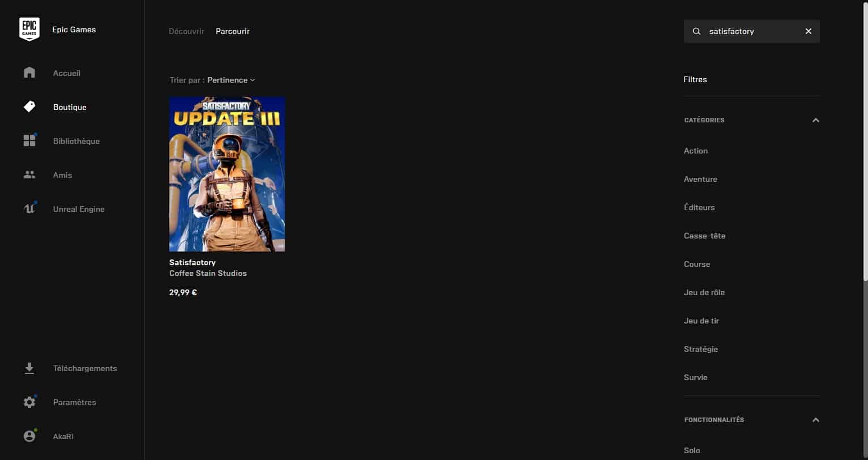This screenshot has width=868, height=460.
Task: Filter by Jeu de tir category
Action: (x=702, y=321)
